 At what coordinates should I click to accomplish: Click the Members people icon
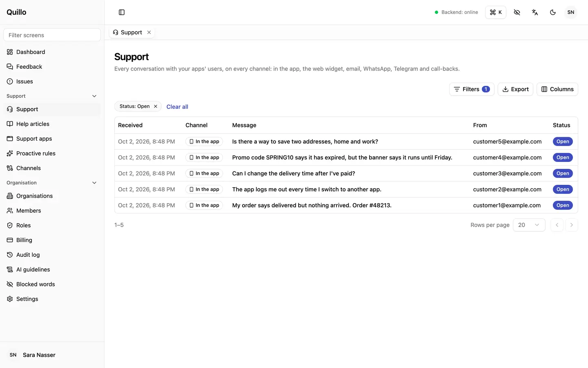[x=10, y=211]
